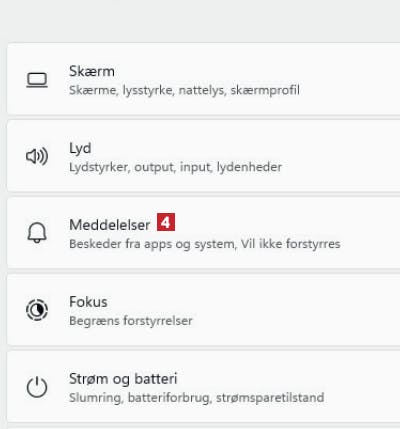The width and height of the screenshot is (400, 429).
Task: Click the red 4 badge next to Meddelelser
Action: point(166,222)
